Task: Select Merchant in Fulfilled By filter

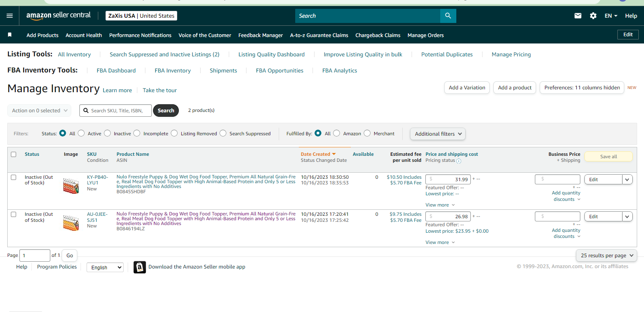Action: tap(367, 133)
